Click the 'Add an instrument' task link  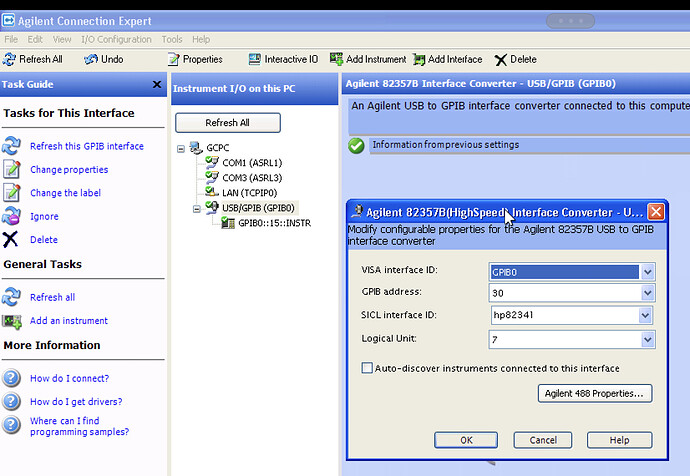[69, 321]
